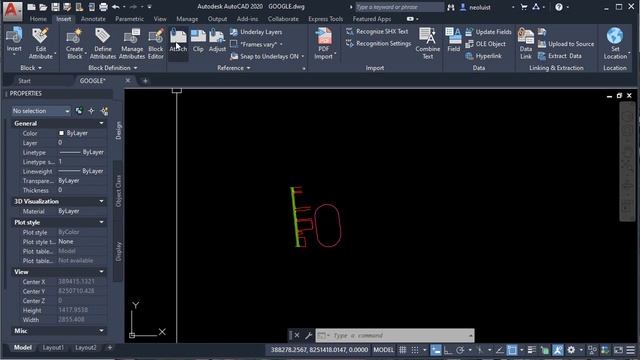Image resolution: width=640 pixels, height=360 pixels.
Task: Click the command line customize wrench icon
Action: (309, 336)
